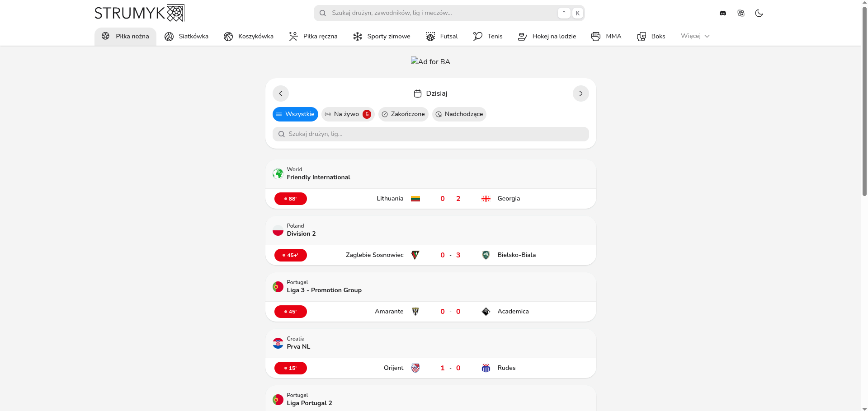Go to previous day arrow
The width and height of the screenshot is (868, 411).
pyautogui.click(x=280, y=93)
